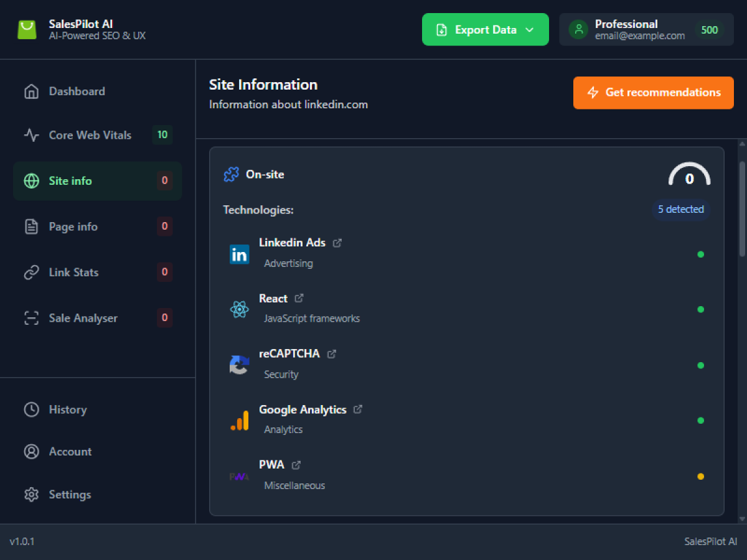Click external link icon beside PWA
Viewport: 747px width, 560px height.
click(x=296, y=465)
